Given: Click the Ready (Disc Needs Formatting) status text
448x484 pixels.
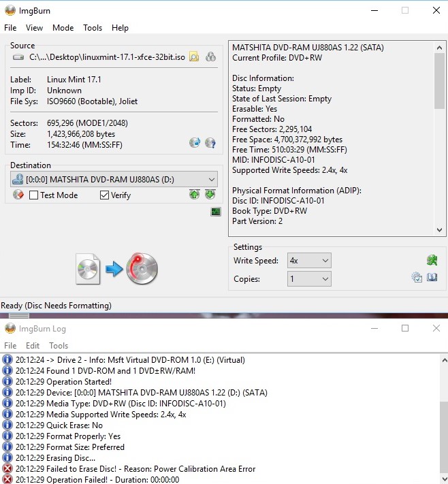Looking at the screenshot, I should 56,305.
